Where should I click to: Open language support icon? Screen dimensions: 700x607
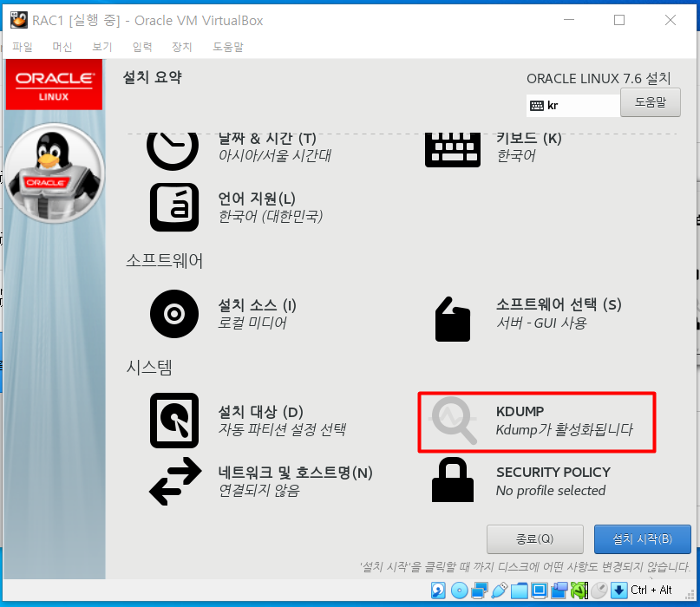pos(174,207)
